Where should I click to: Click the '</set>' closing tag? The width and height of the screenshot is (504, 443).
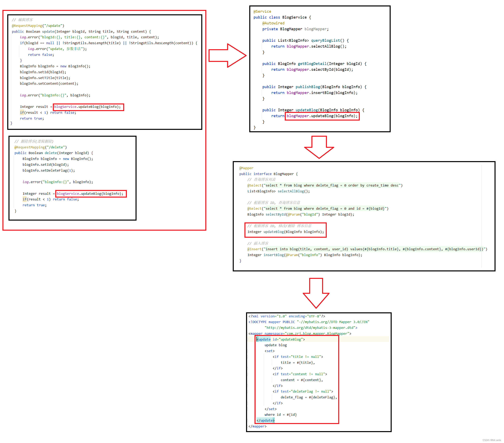click(270, 409)
